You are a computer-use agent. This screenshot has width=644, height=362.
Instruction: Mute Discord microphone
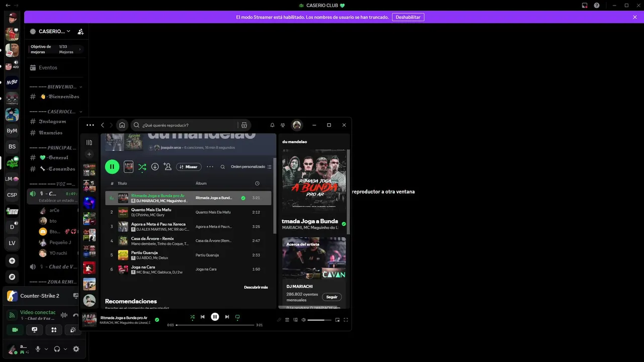click(x=38, y=349)
